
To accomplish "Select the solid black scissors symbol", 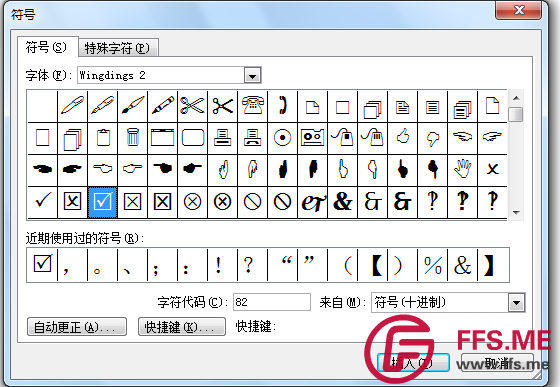I will 222,106.
